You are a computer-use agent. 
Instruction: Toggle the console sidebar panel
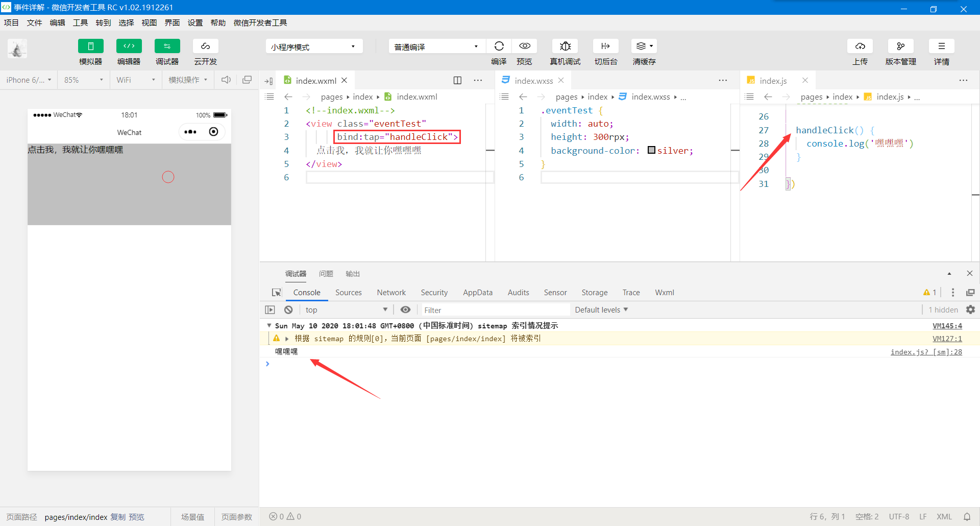pos(269,309)
